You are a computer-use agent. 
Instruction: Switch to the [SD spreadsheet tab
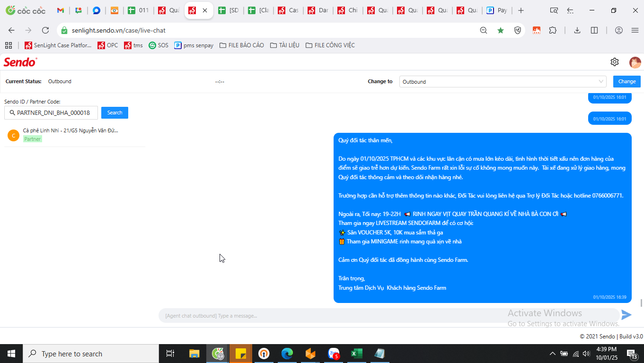(x=229, y=10)
